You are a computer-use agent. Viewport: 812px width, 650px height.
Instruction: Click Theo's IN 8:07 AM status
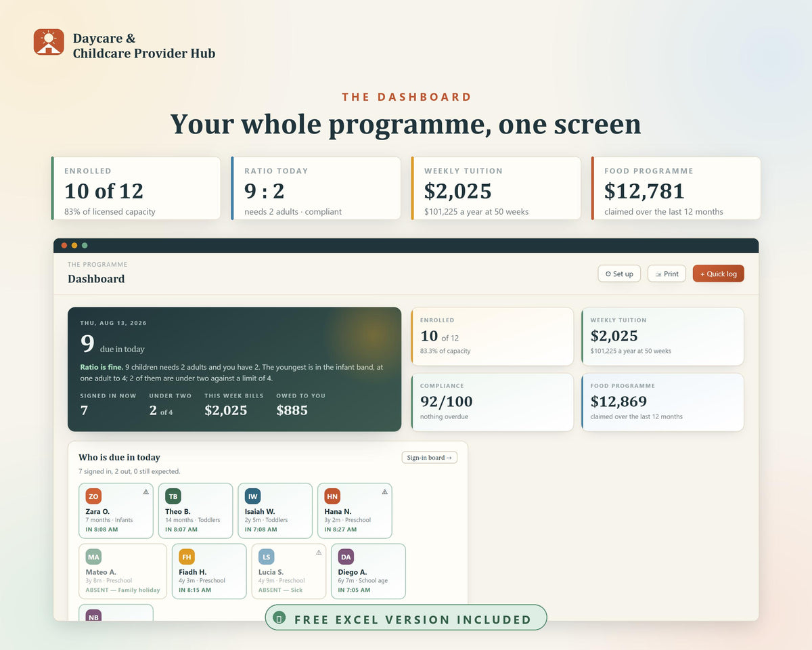(181, 529)
